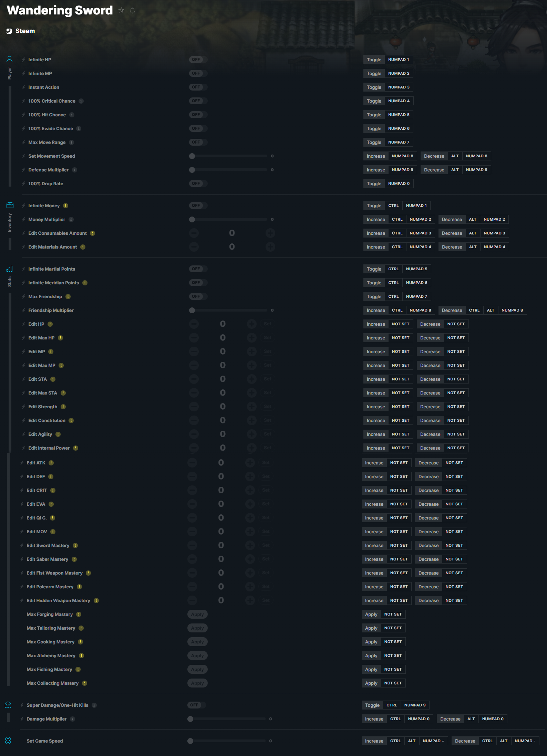Click NOT SET key for Max Alchemy Mastery
This screenshot has height=756, width=547.
tap(393, 655)
